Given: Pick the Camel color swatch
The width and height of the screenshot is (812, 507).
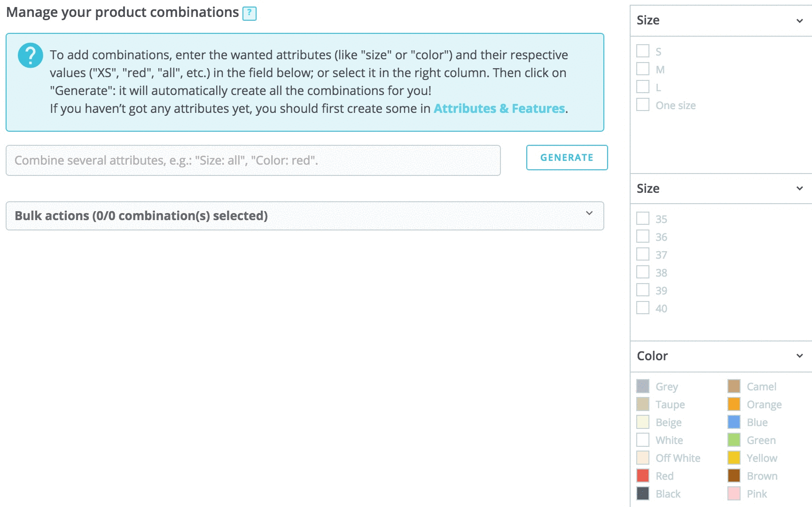Looking at the screenshot, I should tap(734, 386).
